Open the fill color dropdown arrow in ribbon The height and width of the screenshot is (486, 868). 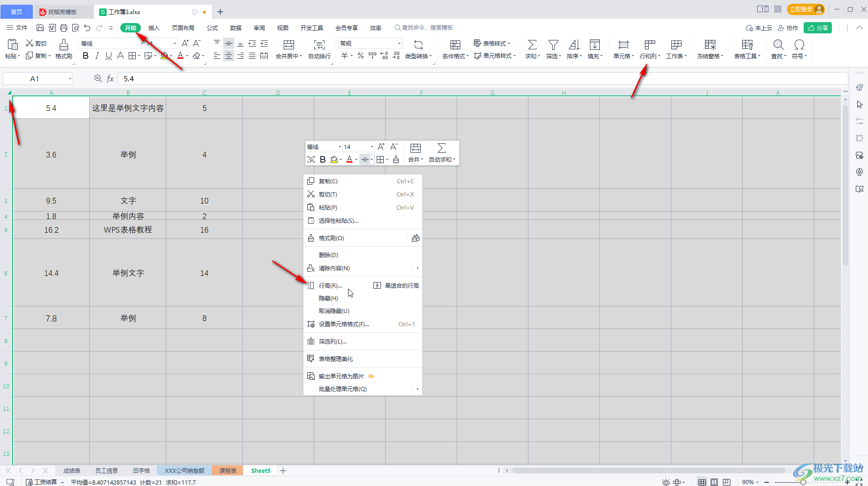tap(171, 56)
